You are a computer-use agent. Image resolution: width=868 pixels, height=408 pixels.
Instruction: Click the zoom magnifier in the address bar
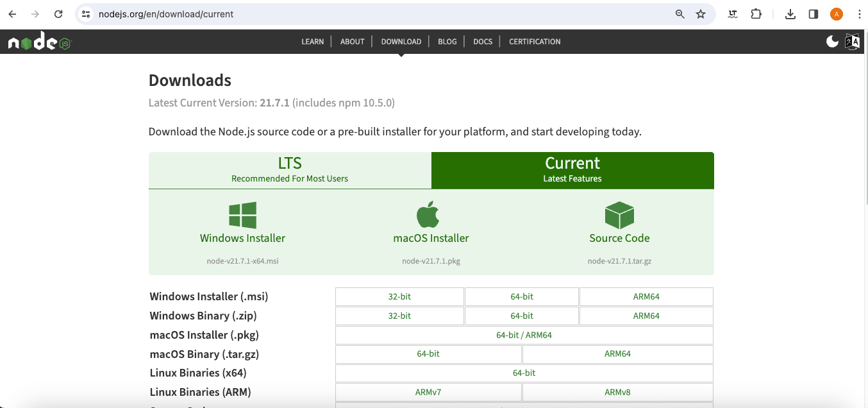tap(680, 13)
